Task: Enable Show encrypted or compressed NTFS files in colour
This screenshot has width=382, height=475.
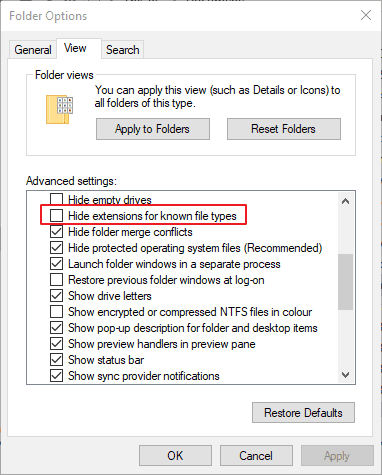Action: coord(56,311)
